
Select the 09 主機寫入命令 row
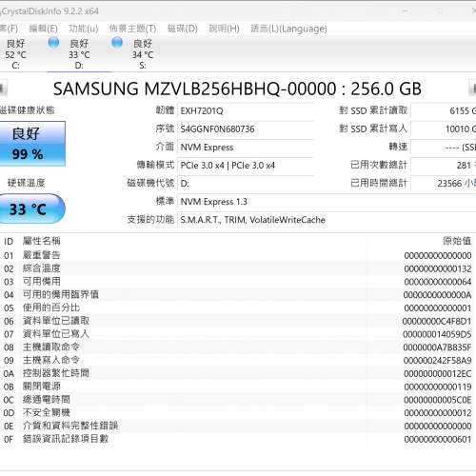pos(237,360)
